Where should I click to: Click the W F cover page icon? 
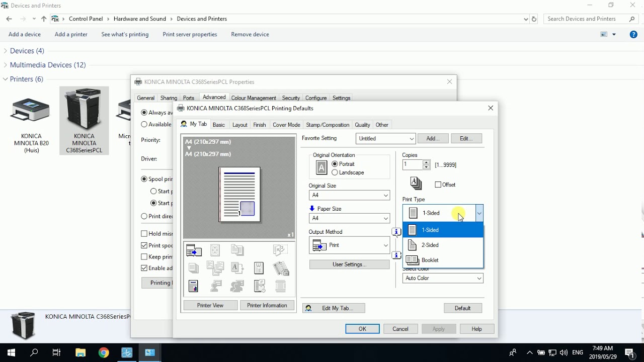pyautogui.click(x=259, y=268)
